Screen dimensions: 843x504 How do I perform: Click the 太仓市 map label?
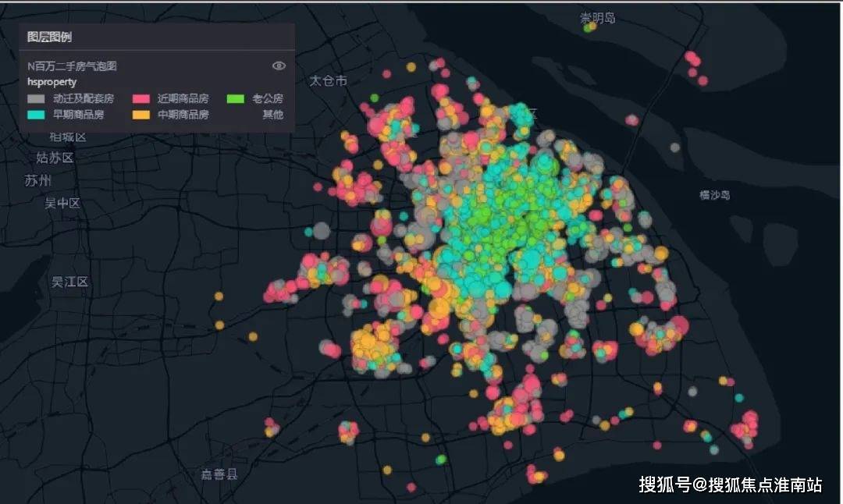click(328, 80)
